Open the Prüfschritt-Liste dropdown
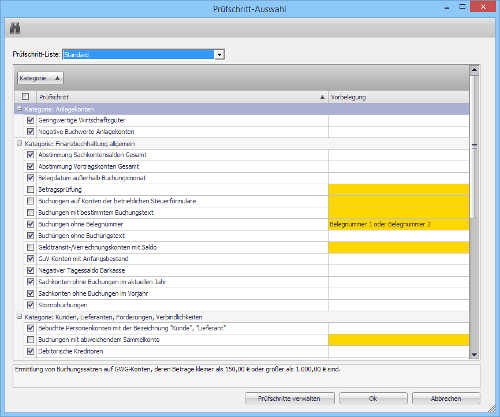 click(x=219, y=55)
